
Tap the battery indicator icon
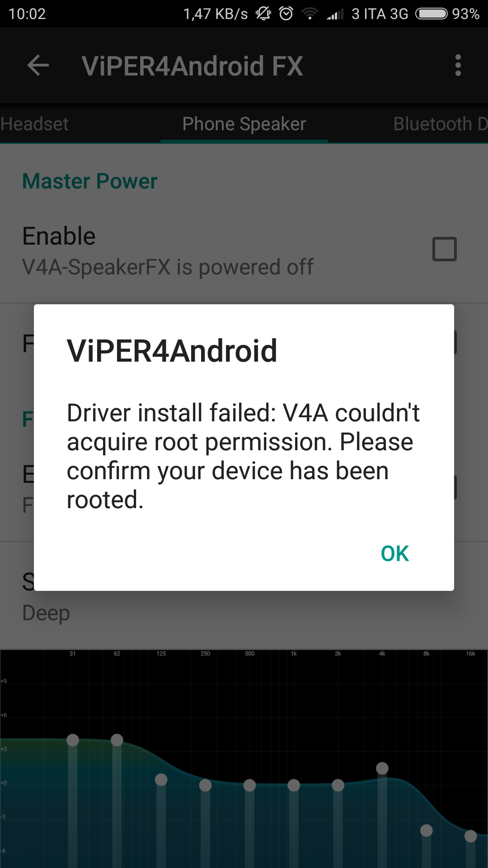[x=432, y=14]
